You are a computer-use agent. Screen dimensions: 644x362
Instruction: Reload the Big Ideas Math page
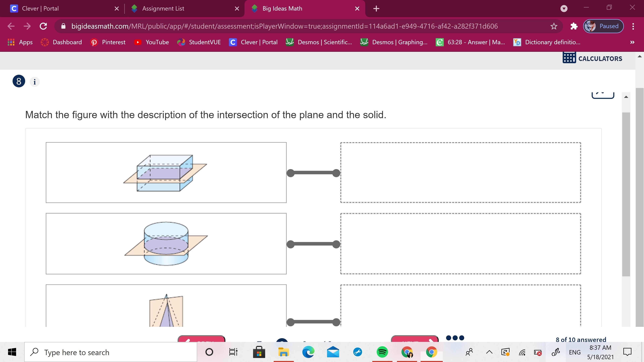tap(43, 26)
